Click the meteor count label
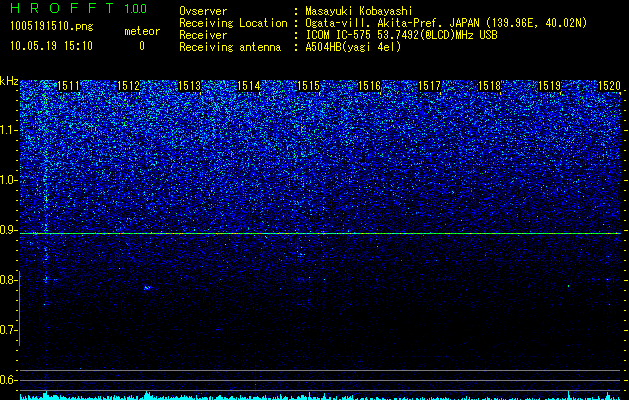The image size is (629, 400). point(142,31)
